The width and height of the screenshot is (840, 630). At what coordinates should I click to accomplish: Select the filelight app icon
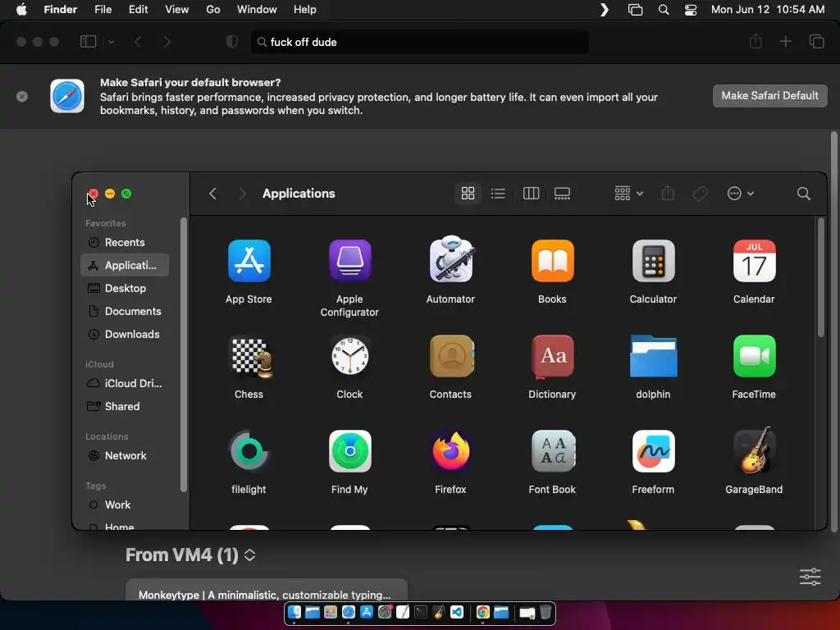[x=249, y=451]
